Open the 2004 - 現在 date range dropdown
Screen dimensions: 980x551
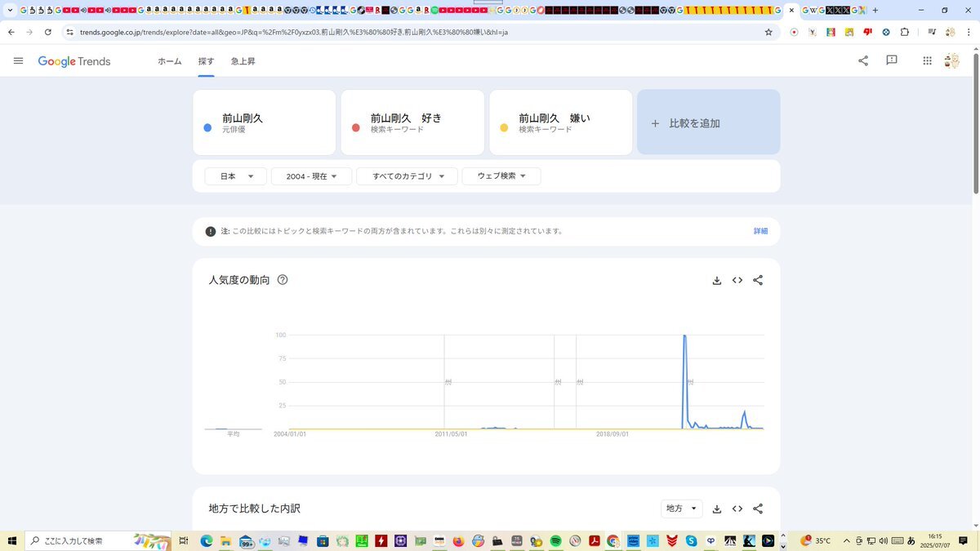[x=311, y=176]
